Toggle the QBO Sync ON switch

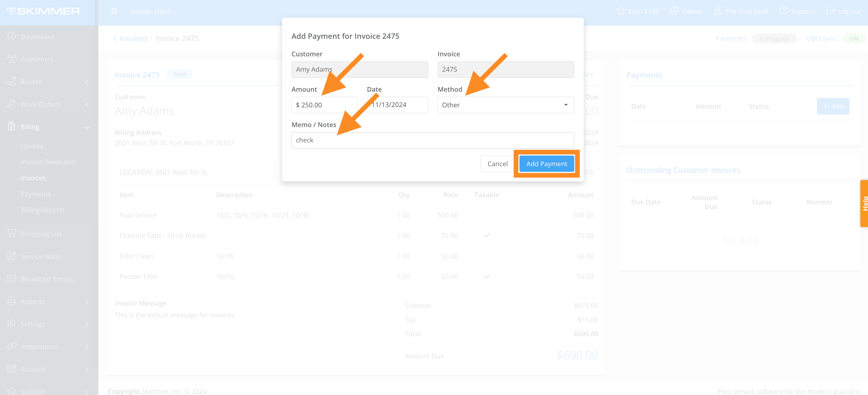pos(854,38)
